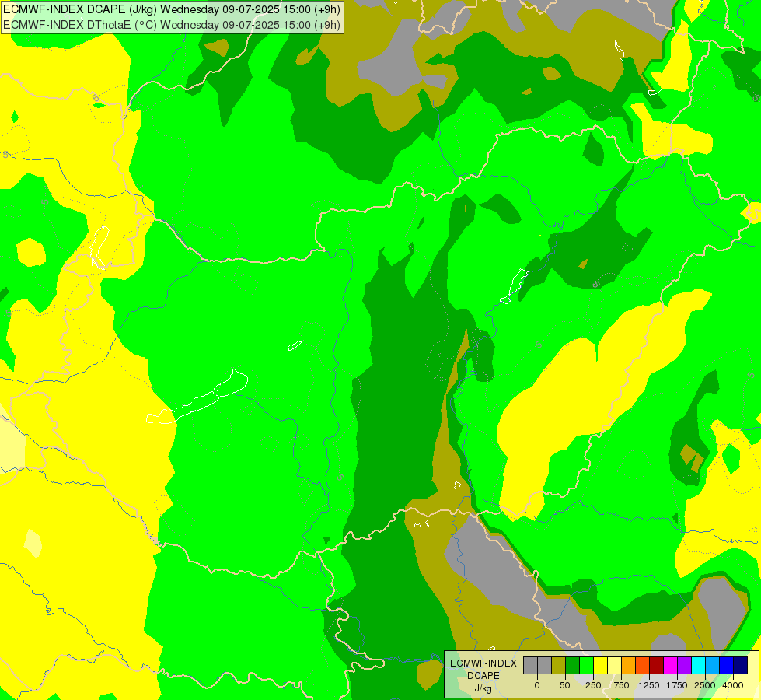761x700 pixels.
Task: Click the DCAPE (J/kg) title line
Action: [172, 9]
